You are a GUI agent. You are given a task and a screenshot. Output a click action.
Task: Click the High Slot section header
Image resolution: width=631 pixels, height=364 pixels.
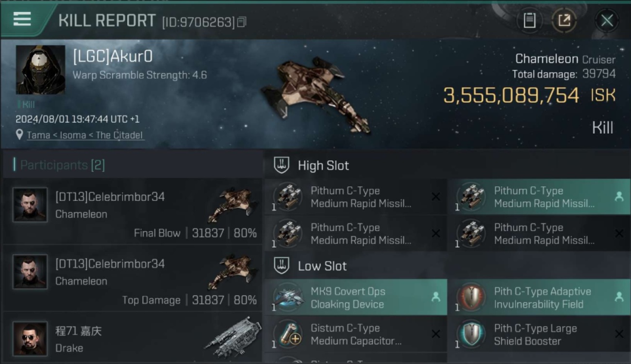[323, 165]
